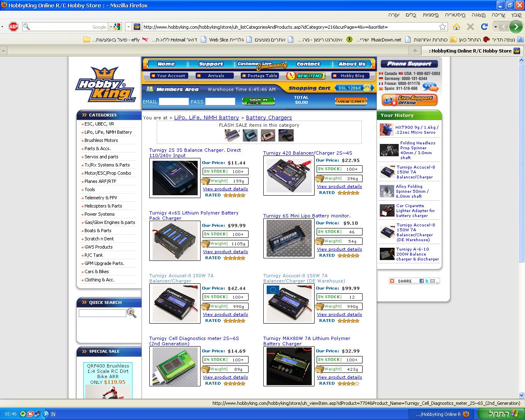Open the Contact navigation tab

click(x=308, y=64)
